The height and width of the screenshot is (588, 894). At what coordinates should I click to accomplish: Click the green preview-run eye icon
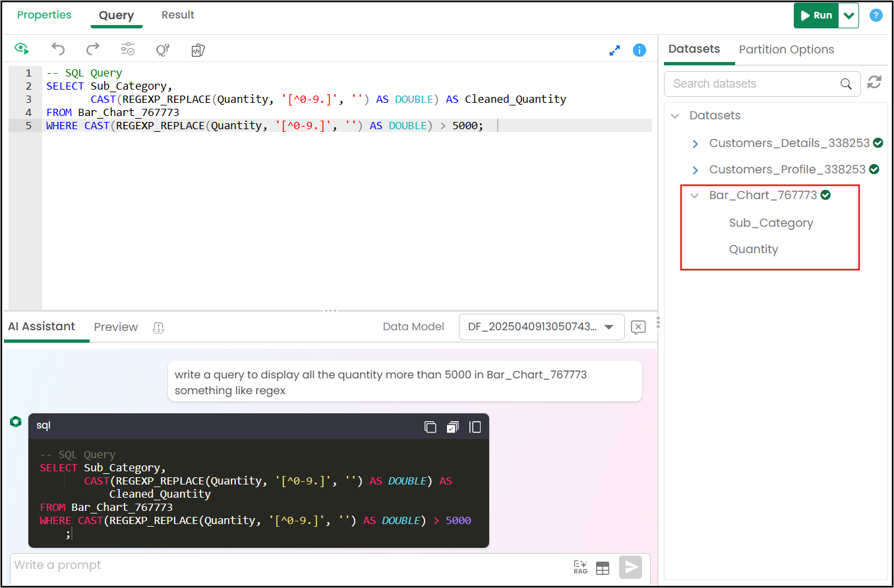[22, 49]
